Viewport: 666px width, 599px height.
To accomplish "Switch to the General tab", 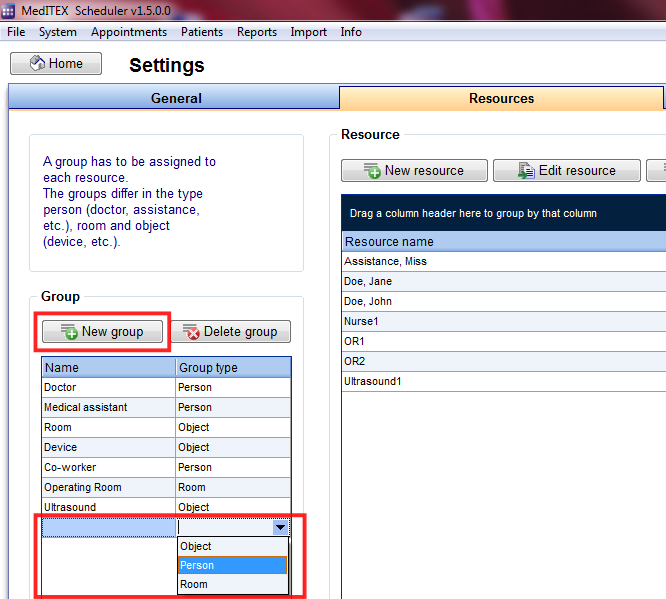I will tap(174, 98).
